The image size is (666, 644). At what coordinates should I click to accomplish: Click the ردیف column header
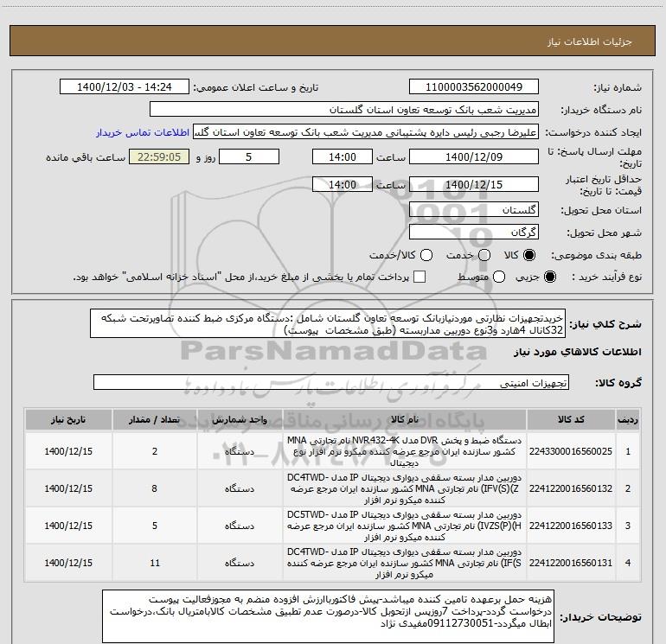628,420
